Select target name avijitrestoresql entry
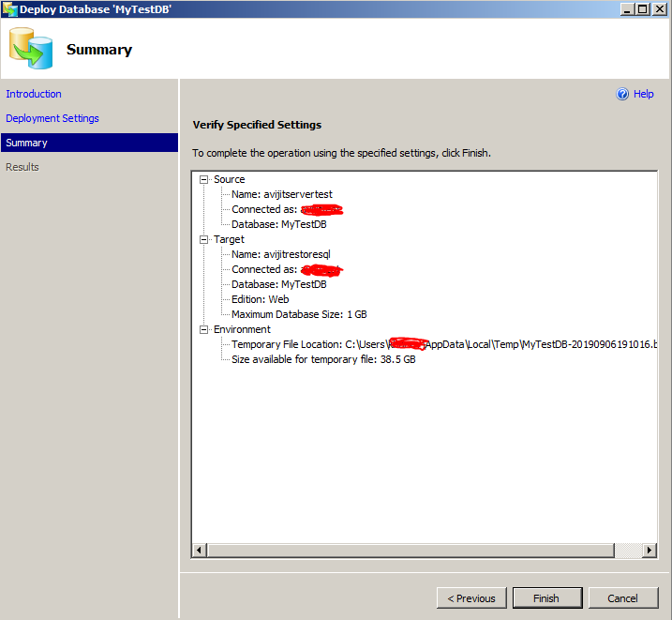 (x=281, y=254)
